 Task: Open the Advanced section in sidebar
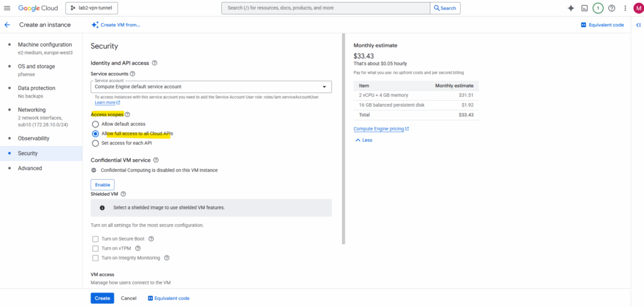30,168
